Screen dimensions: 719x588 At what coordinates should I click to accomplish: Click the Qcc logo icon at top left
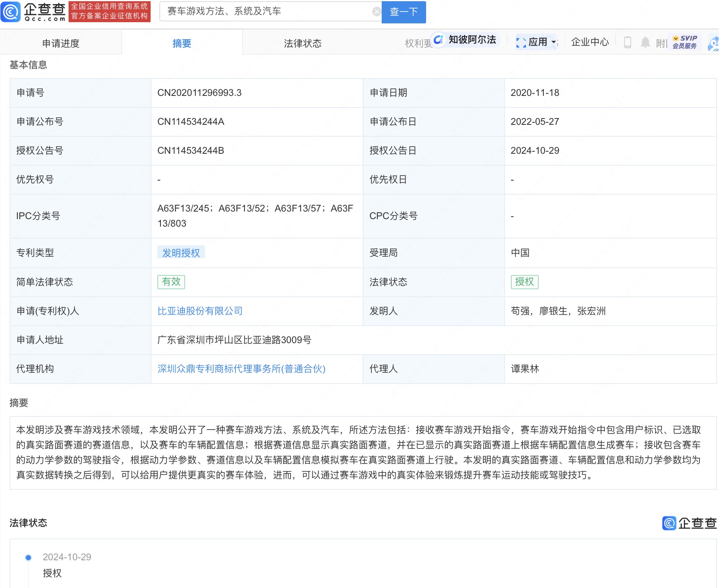[x=10, y=11]
